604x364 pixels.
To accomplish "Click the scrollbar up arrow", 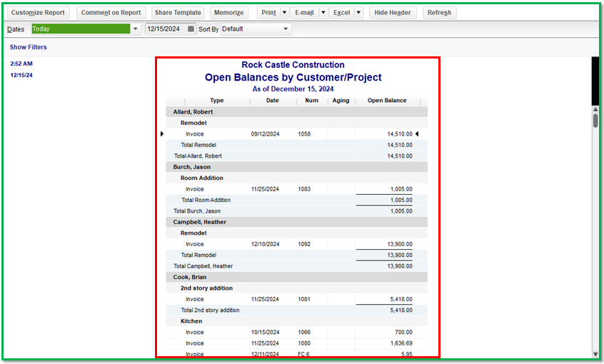I will [595, 109].
